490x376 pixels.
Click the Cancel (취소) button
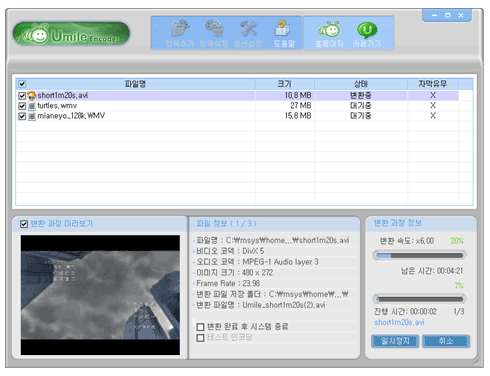pos(446,341)
